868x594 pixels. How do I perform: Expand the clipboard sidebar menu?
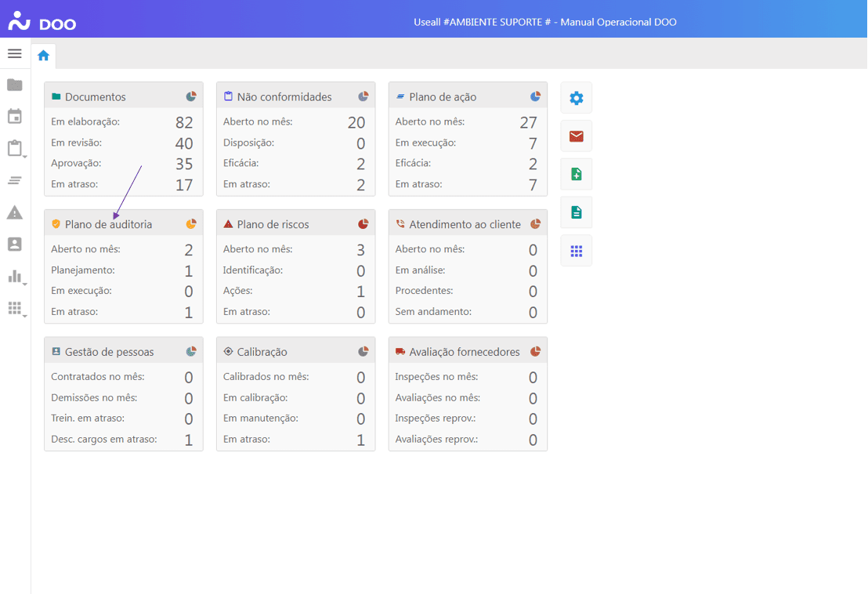click(16, 149)
